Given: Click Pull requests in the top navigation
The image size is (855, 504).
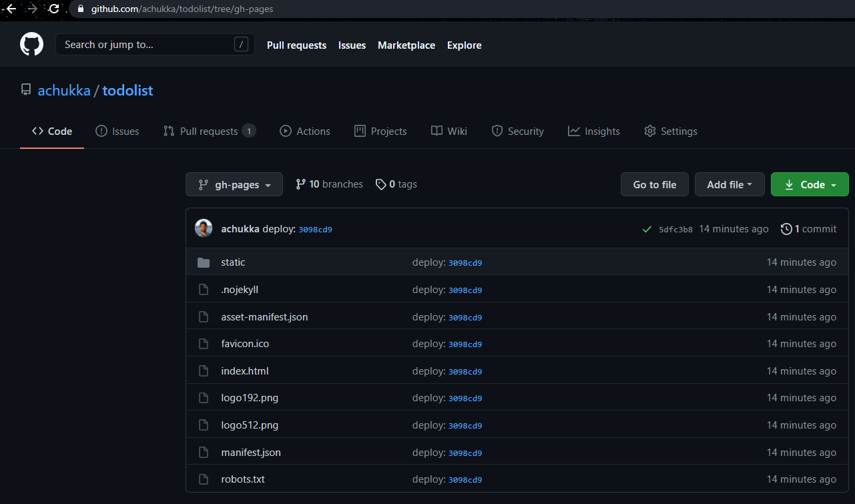Looking at the screenshot, I should click(296, 45).
